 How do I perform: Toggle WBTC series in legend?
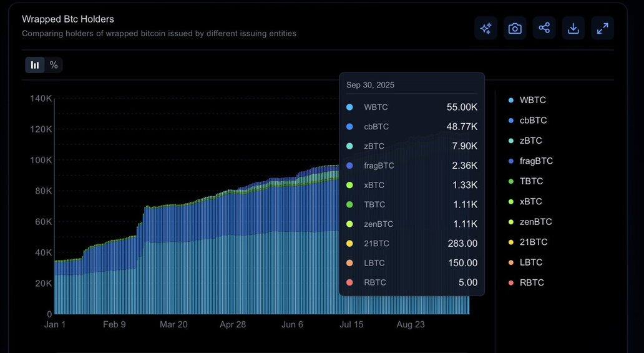[x=532, y=100]
